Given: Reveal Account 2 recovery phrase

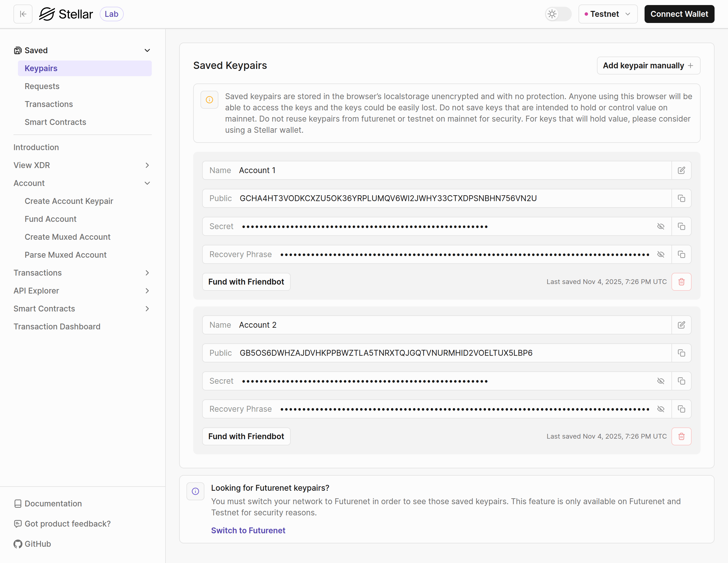Looking at the screenshot, I should (x=660, y=409).
